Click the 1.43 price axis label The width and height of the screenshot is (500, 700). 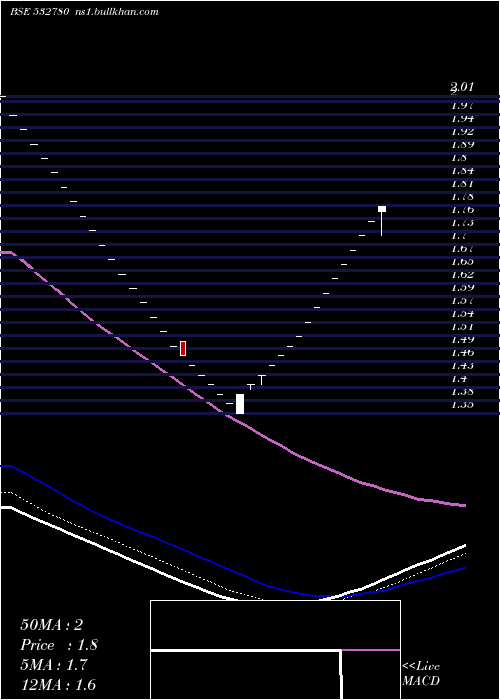(462, 365)
